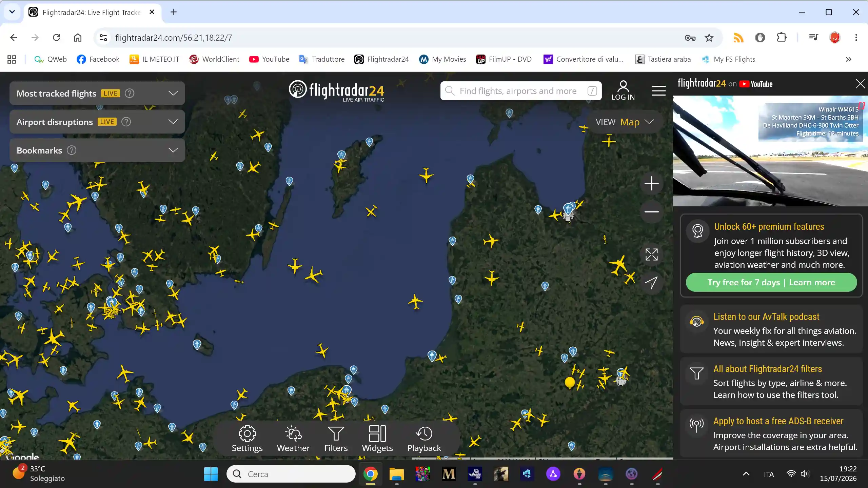The width and height of the screenshot is (868, 488).
Task: Toggle fullscreen map view
Action: point(651,255)
